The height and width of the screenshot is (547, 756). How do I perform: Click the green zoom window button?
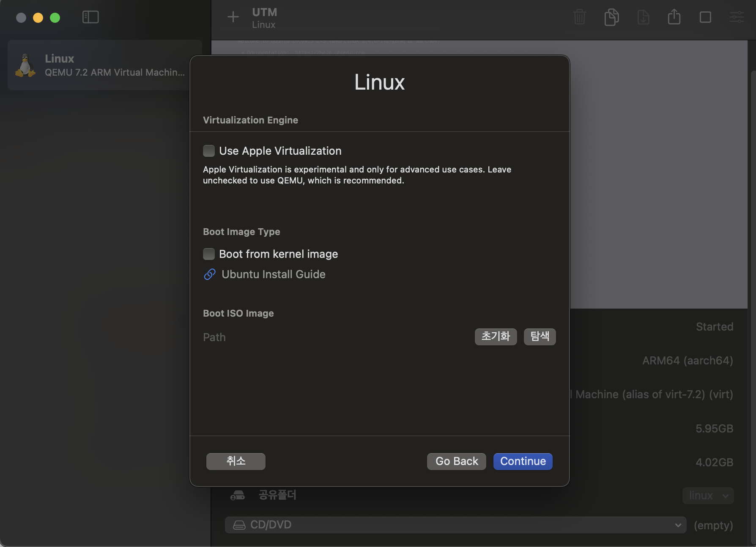pos(55,18)
